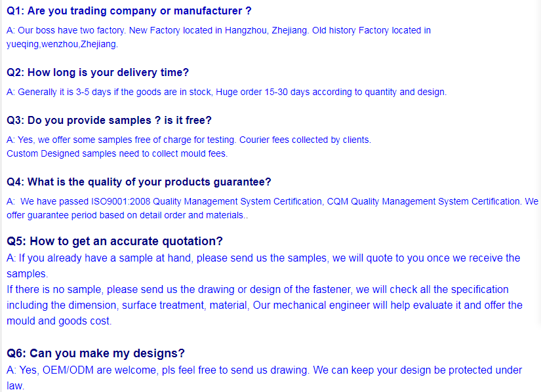Click the OEM/ODM are welcome answer line
Viewport: 541px width, 392px height.
click(x=264, y=370)
